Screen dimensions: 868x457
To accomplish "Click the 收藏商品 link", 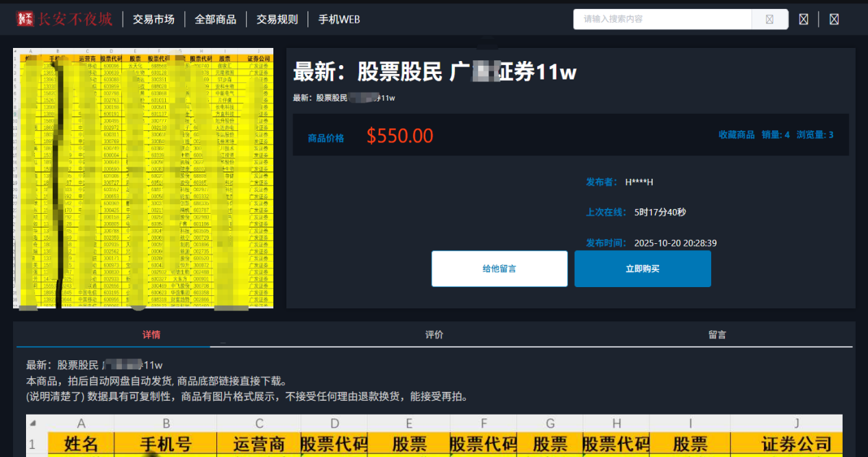I will tap(736, 135).
